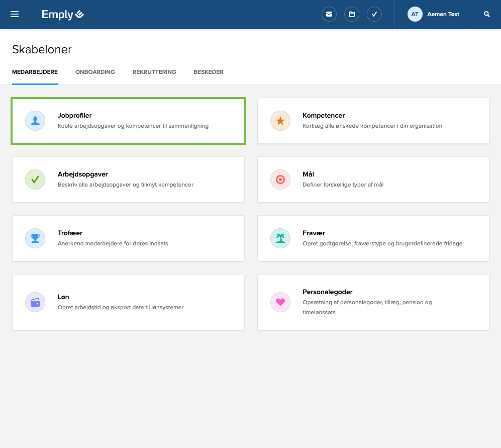The width and height of the screenshot is (501, 448).
Task: Open Aemen Test user menu
Action: [443, 14]
